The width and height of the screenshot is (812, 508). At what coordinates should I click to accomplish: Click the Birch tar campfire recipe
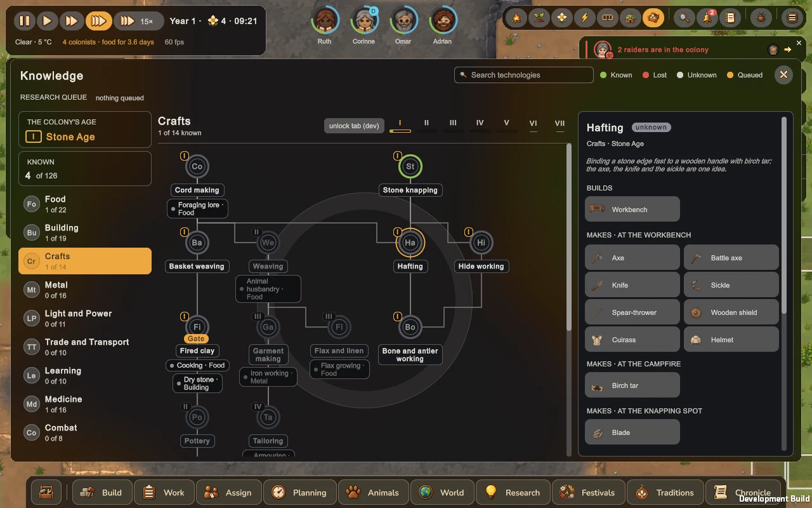coord(632,385)
